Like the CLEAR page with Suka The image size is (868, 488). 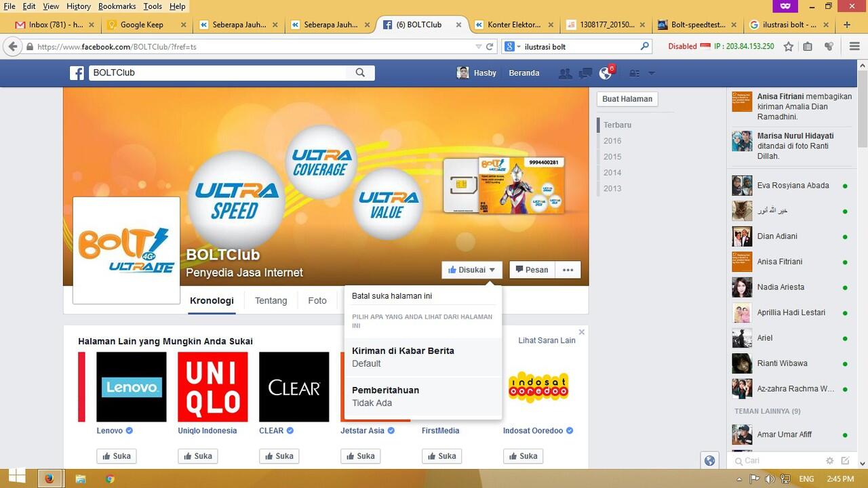pos(279,456)
